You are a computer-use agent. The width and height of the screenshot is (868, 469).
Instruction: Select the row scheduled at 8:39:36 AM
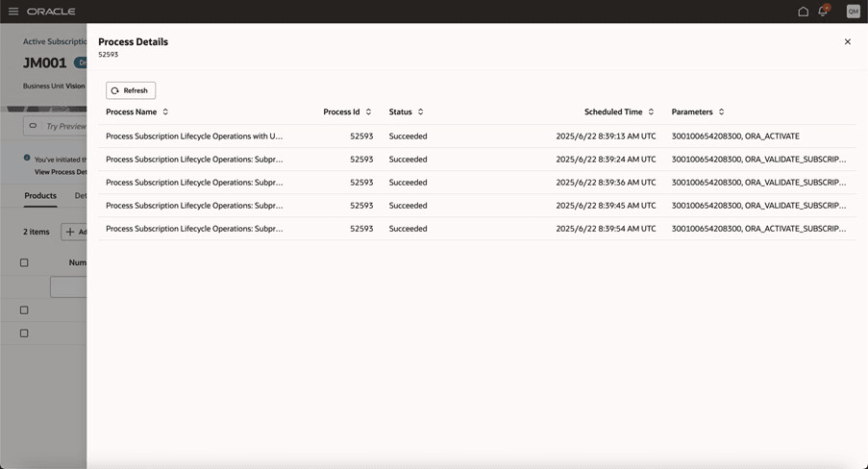477,183
